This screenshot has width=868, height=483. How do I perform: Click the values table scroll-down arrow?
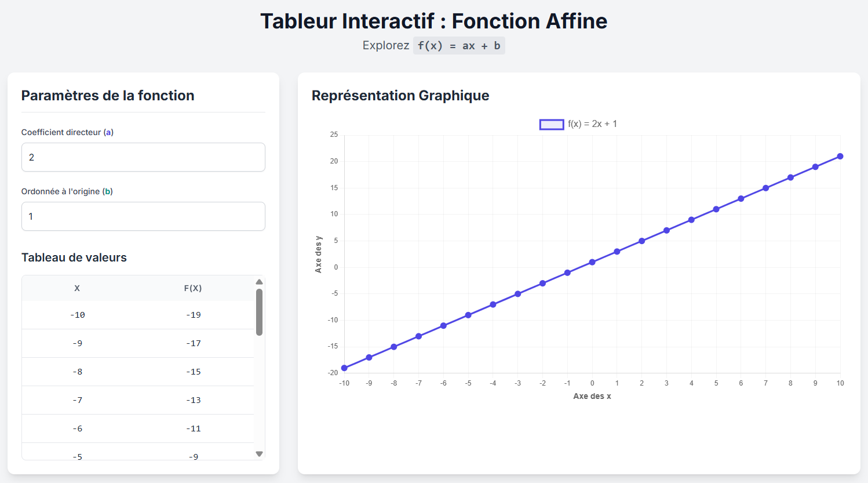coord(259,454)
